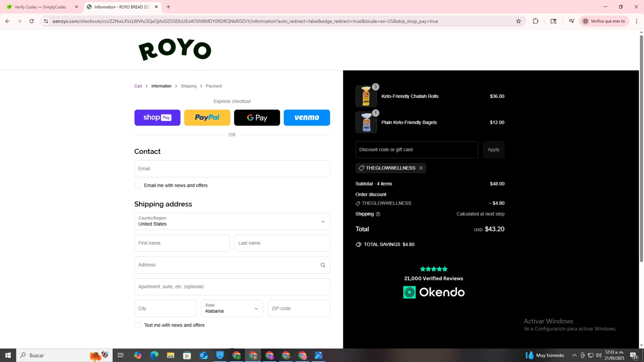644x362 pixels.
Task: Click the Shipping info question icon
Action: pos(378,214)
